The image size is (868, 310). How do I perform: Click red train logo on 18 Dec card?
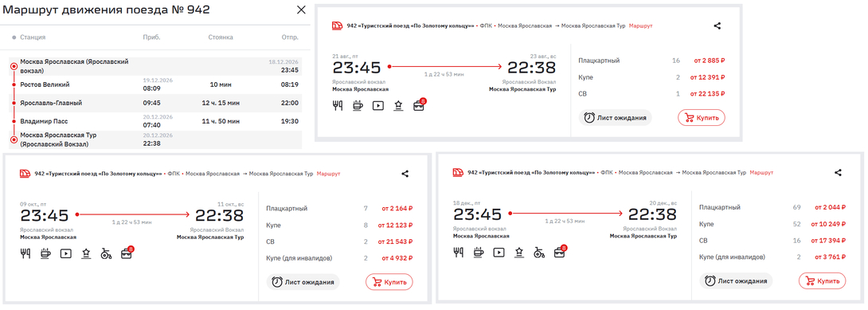click(x=459, y=173)
